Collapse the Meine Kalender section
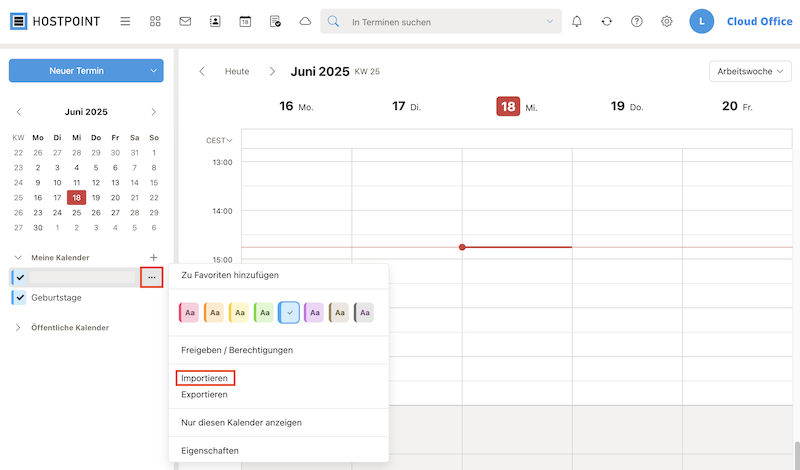 [18, 257]
